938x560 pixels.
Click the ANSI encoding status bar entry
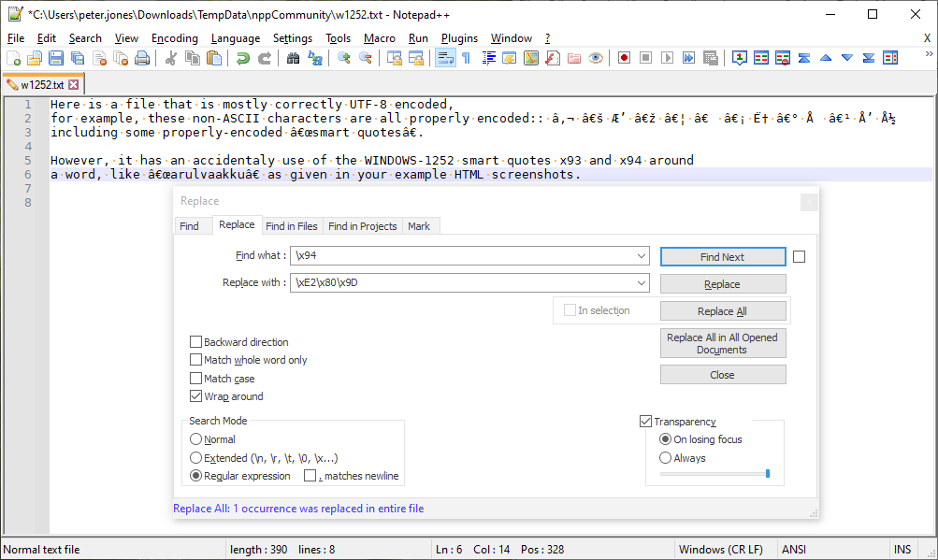click(x=794, y=549)
